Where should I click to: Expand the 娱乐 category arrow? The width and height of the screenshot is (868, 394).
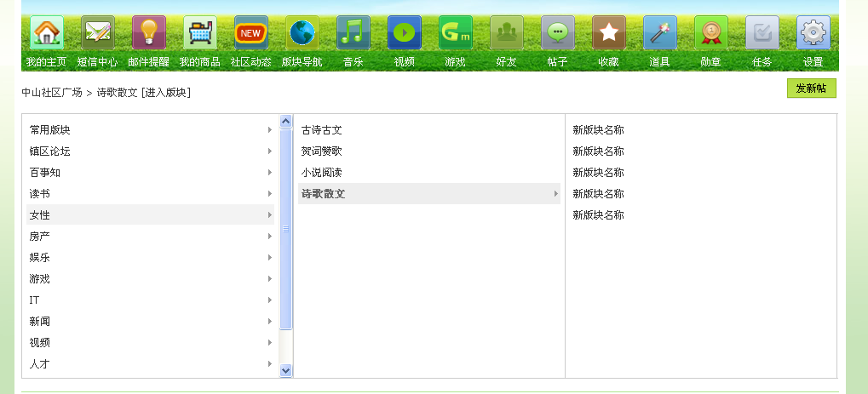click(269, 257)
